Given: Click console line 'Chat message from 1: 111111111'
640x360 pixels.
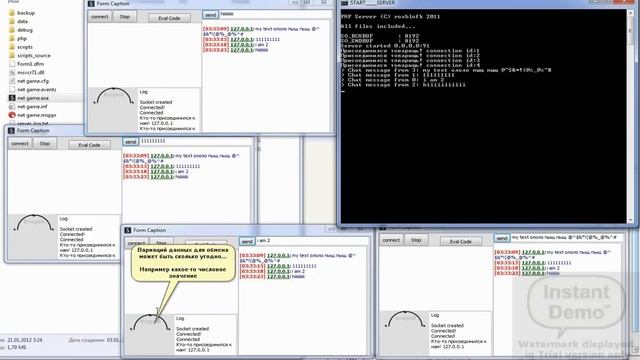Looking at the screenshot, I should tap(397, 75).
